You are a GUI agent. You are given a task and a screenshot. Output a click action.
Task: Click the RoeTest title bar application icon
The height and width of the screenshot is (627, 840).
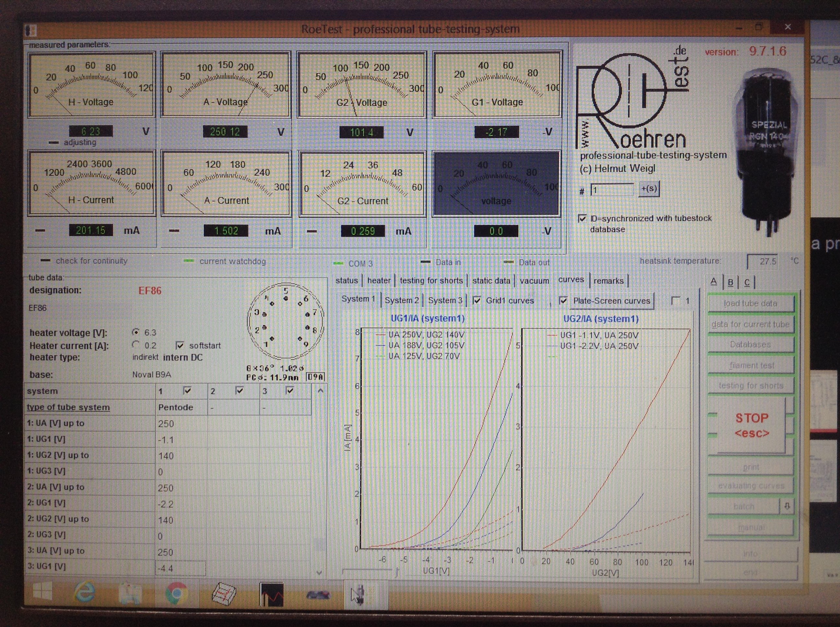tap(30, 30)
